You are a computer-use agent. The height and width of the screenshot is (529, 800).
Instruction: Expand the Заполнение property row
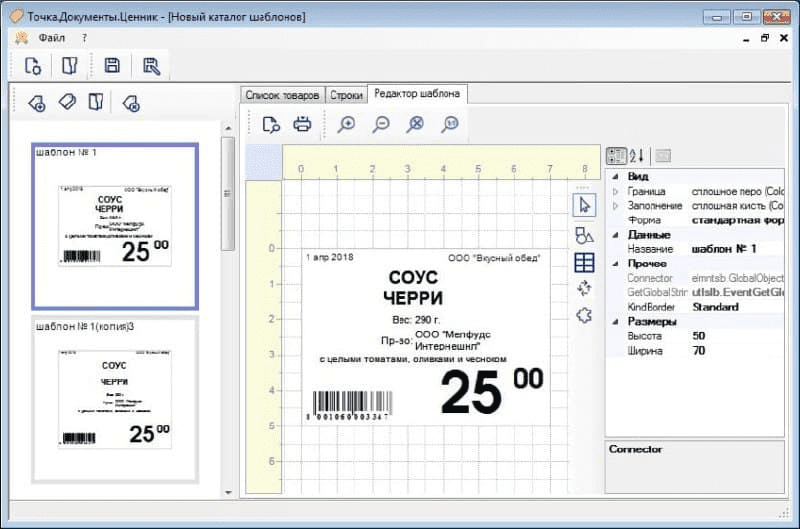(x=615, y=205)
